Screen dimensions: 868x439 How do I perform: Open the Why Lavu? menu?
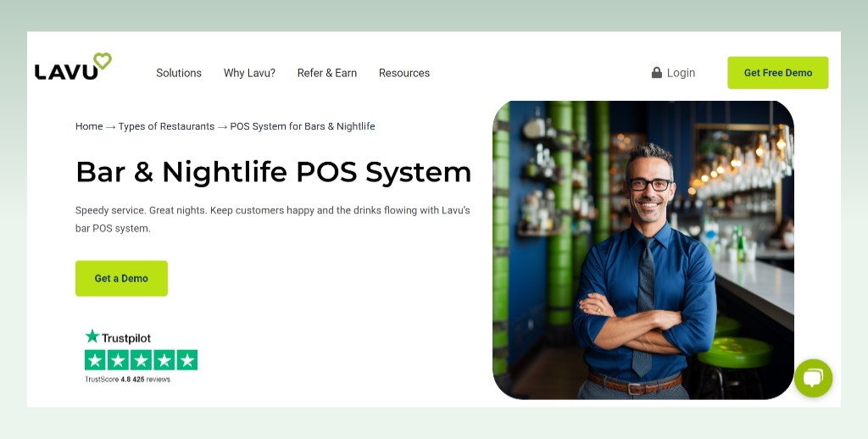tap(249, 73)
